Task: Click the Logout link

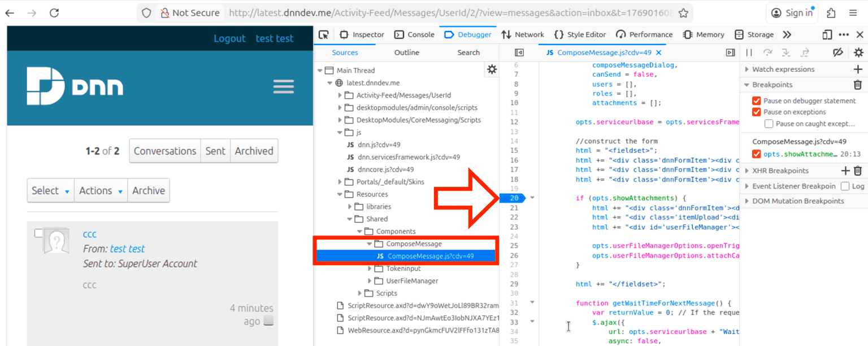Action: point(229,38)
